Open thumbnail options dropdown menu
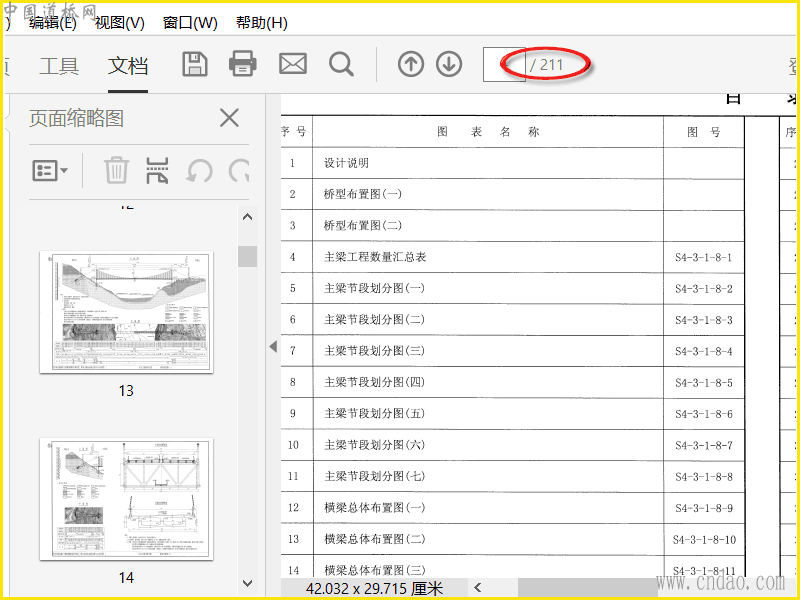 pos(50,170)
